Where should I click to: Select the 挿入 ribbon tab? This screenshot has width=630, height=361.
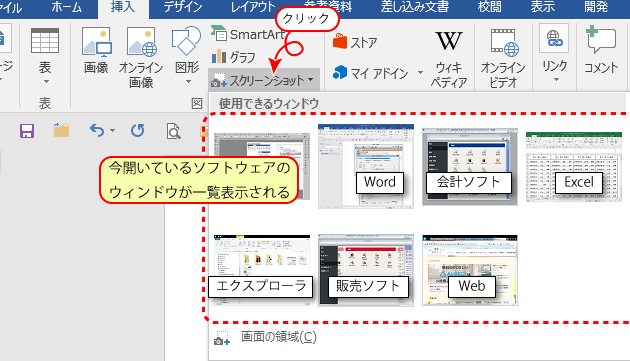[123, 8]
